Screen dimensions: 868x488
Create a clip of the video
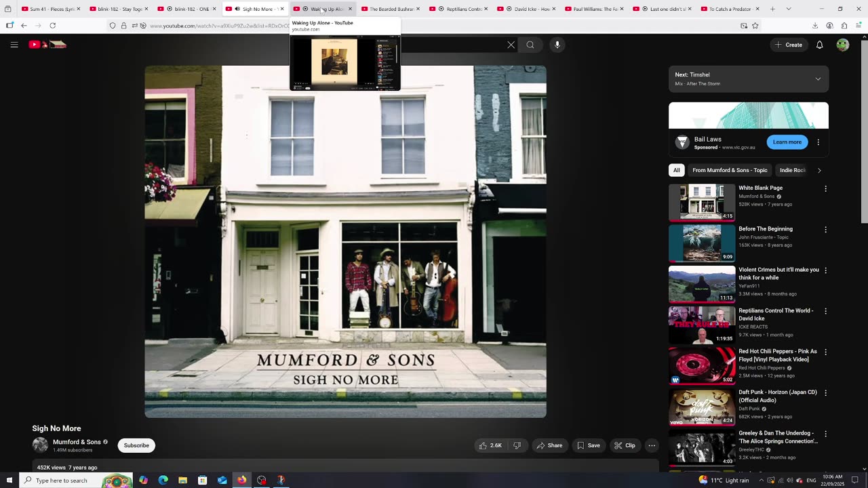625,445
